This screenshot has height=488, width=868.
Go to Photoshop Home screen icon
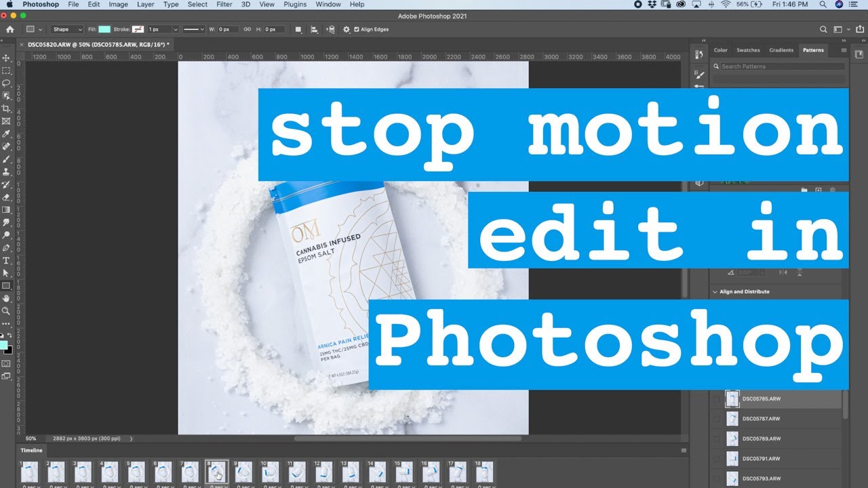9,29
